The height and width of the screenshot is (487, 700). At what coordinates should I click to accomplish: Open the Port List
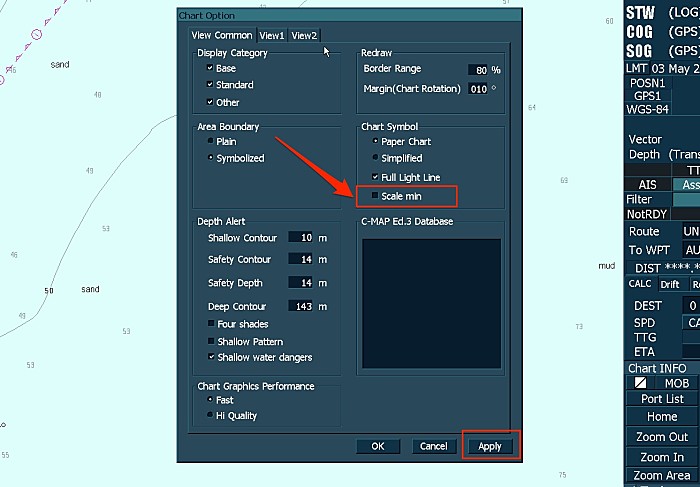662,399
